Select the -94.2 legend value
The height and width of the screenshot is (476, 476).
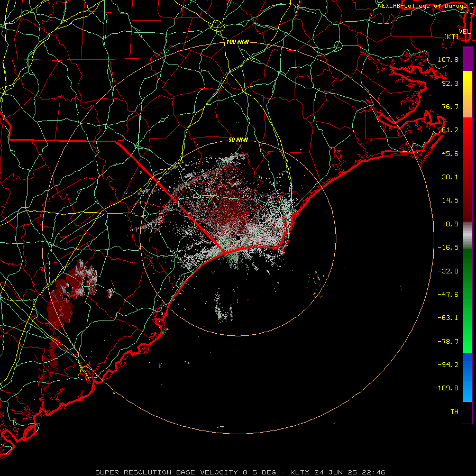(x=448, y=365)
